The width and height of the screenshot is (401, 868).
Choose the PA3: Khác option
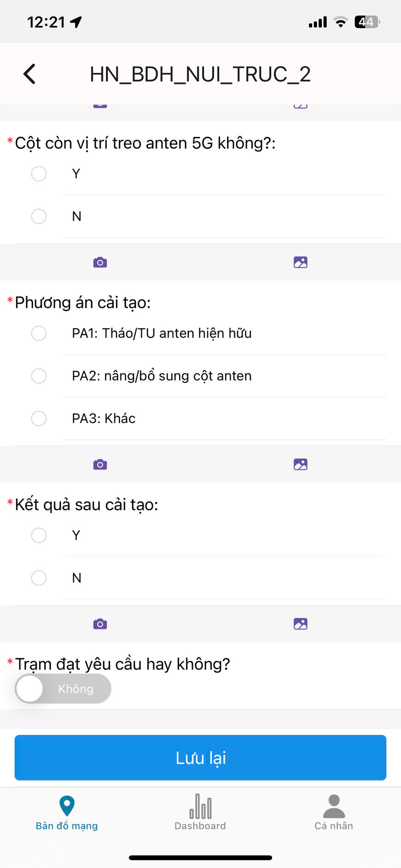39,418
